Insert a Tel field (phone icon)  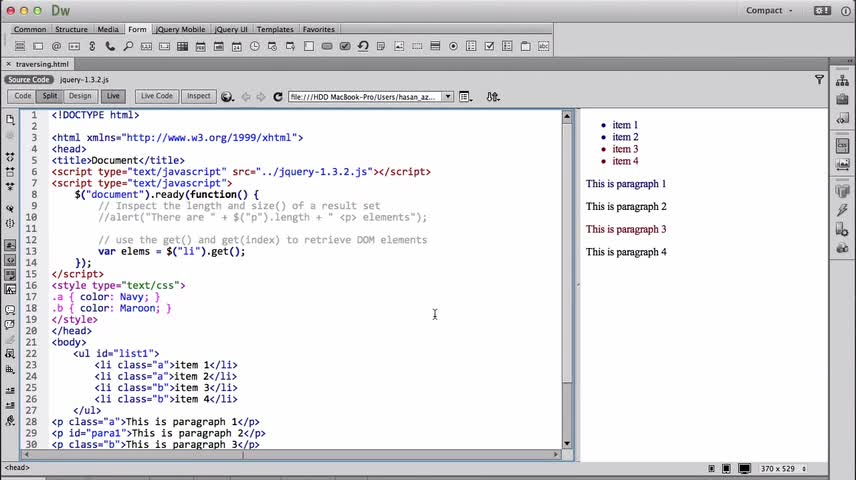pos(110,46)
